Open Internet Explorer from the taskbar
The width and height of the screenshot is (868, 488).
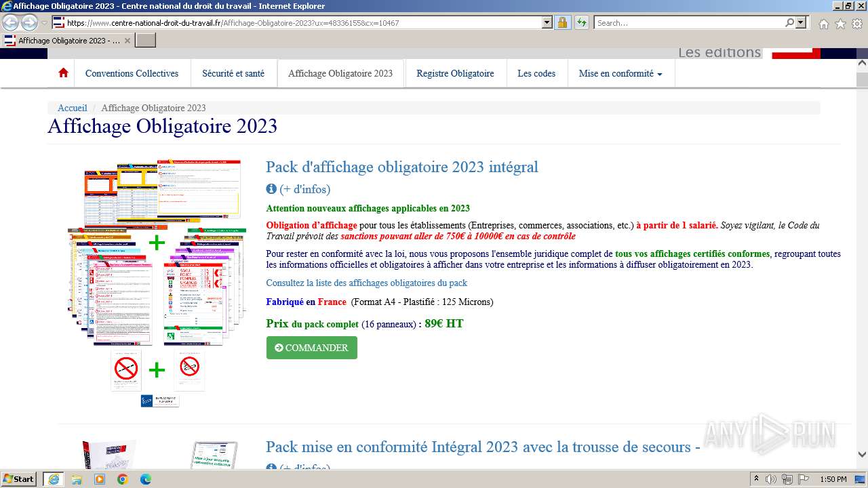[53, 479]
